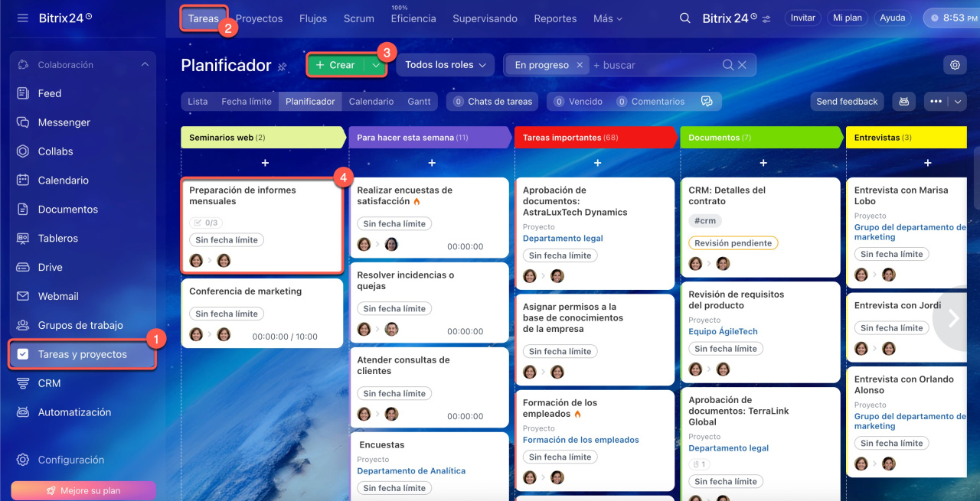Viewport: 980px width, 501px height.
Task: Click the 'Send feedback' button
Action: point(847,101)
